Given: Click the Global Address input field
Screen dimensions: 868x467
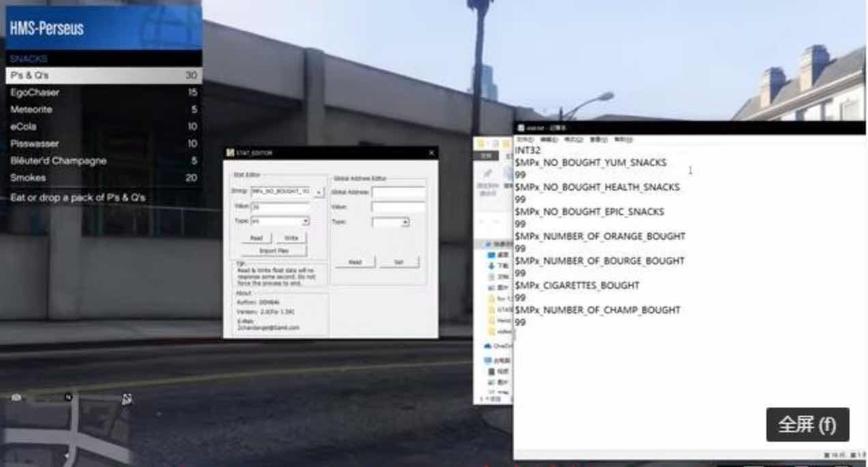Looking at the screenshot, I should click(399, 193).
